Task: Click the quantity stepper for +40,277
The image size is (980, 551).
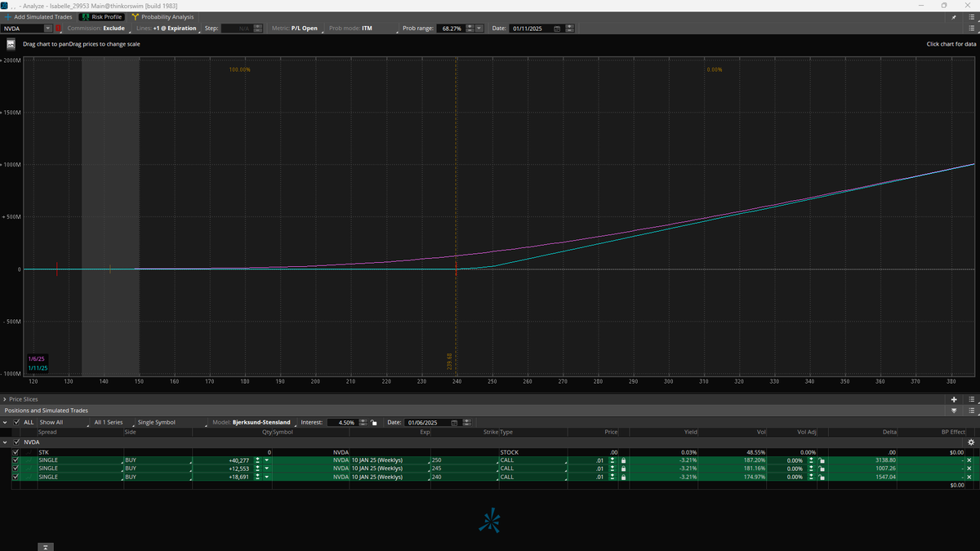Action: (258, 460)
